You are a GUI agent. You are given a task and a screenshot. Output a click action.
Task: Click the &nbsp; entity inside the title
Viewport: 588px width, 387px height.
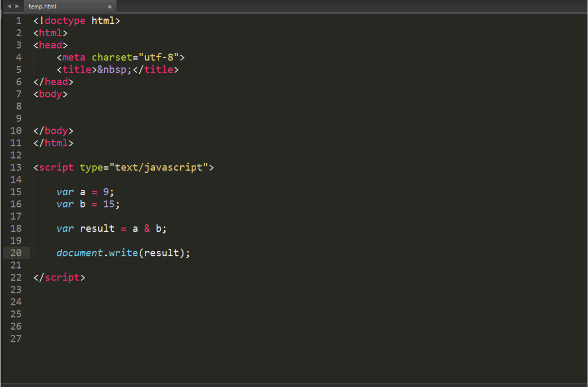115,70
